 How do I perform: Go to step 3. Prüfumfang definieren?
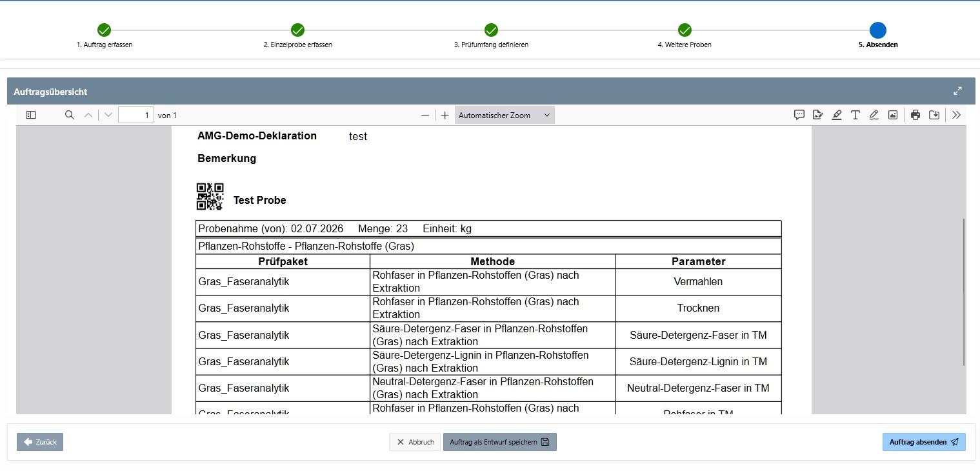[x=491, y=35]
